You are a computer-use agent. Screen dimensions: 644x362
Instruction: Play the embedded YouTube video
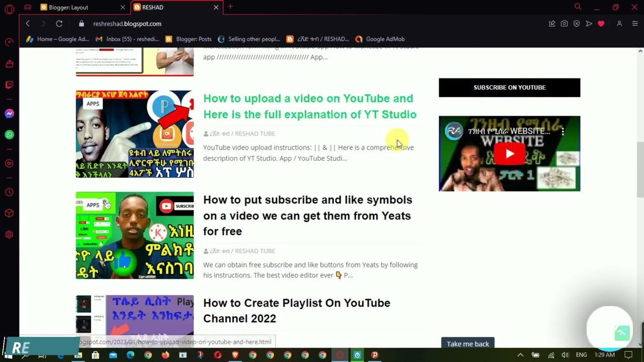[x=509, y=154]
